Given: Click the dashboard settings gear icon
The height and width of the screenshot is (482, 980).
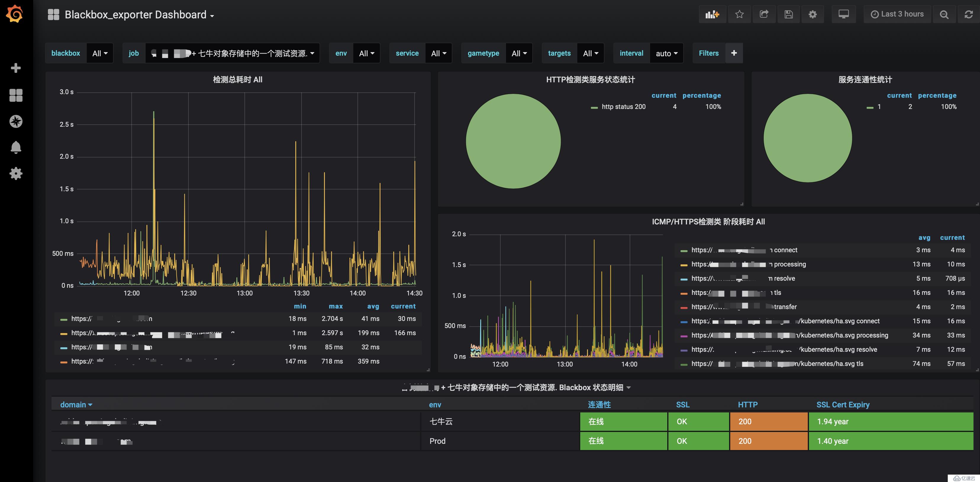Looking at the screenshot, I should pos(812,14).
